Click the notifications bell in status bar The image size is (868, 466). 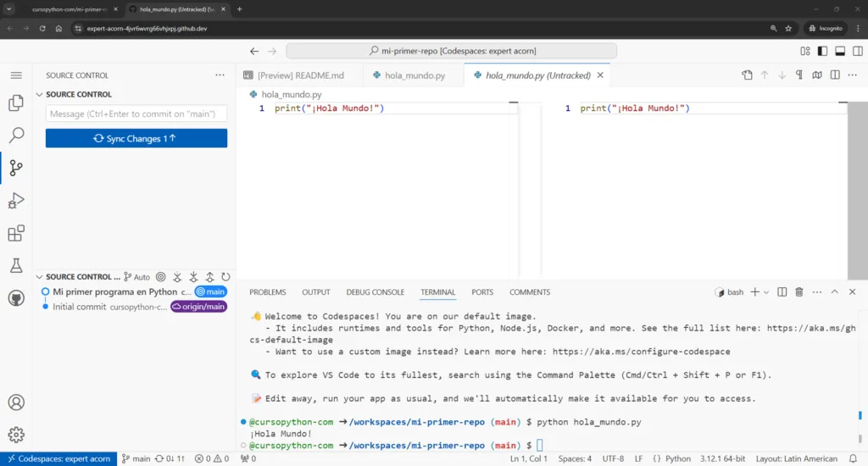coord(853,459)
